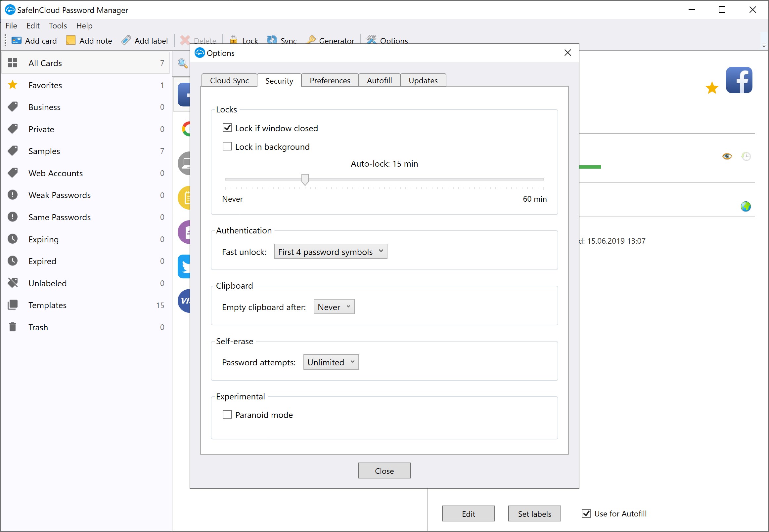Open the Fast unlock dropdown
The height and width of the screenshot is (532, 769).
[x=330, y=252]
